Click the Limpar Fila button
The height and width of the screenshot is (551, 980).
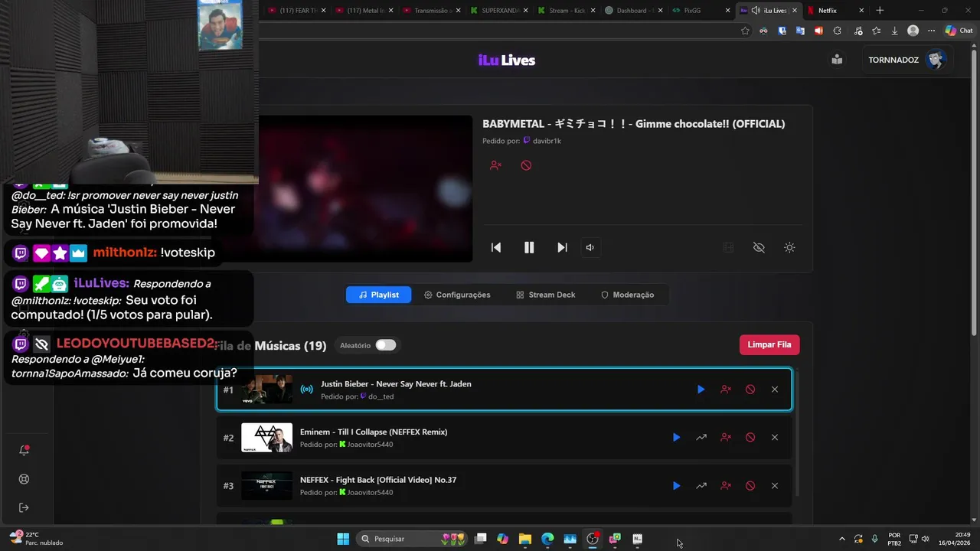[769, 344]
